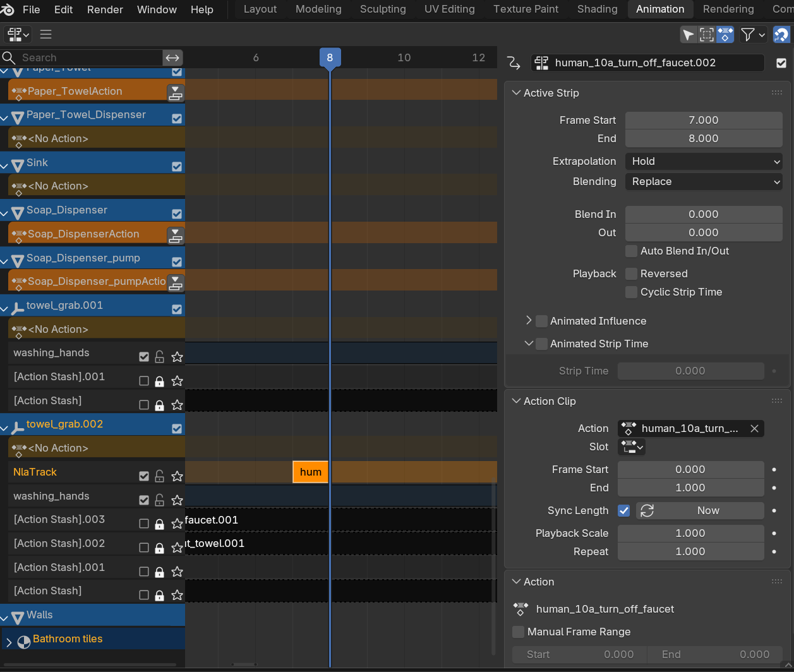
Task: Collapse the Walls channel
Action: (4, 619)
